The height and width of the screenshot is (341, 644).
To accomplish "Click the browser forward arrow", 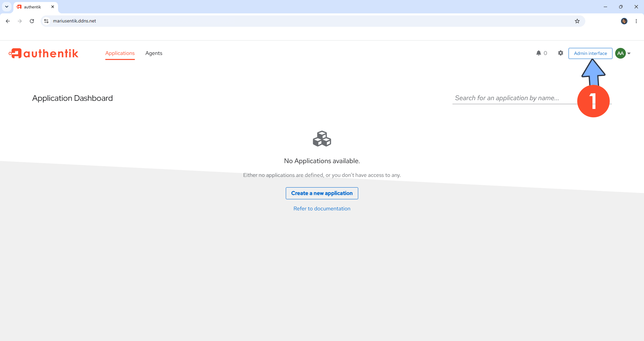I will point(20,21).
